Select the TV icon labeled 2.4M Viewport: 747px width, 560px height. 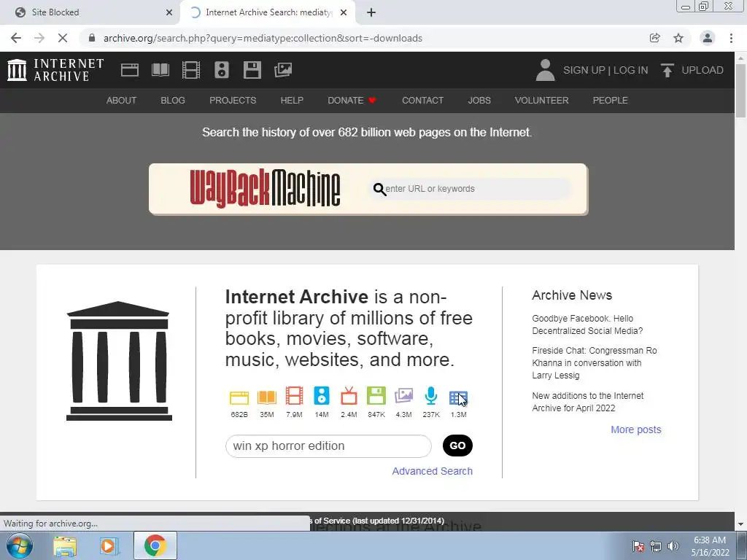point(349,396)
